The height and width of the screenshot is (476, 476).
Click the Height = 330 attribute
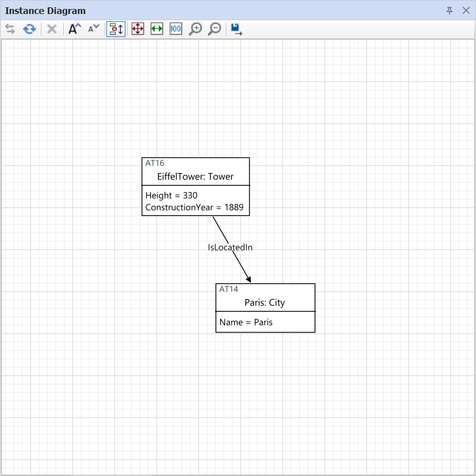(171, 195)
